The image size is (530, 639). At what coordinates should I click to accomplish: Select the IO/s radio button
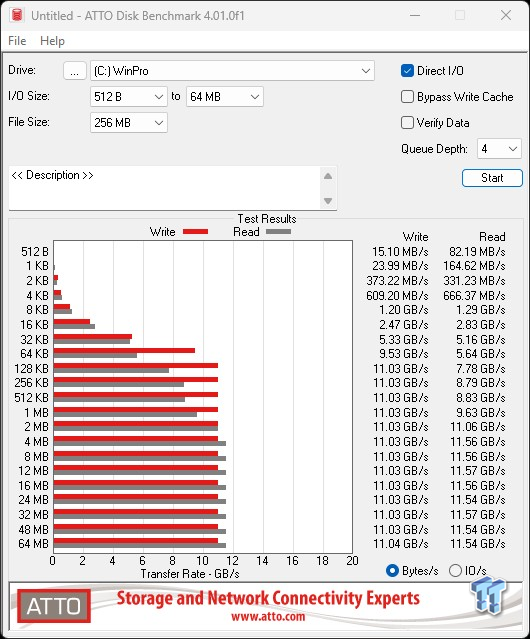tap(455, 571)
